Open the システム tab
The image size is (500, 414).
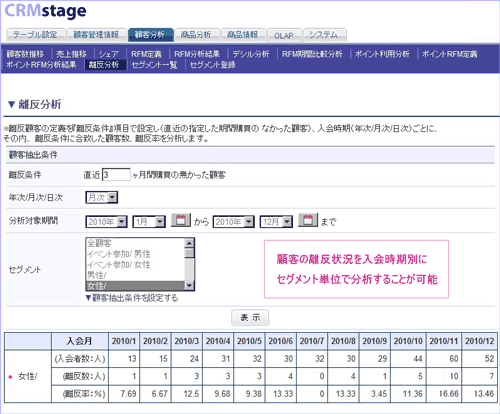coord(324,35)
